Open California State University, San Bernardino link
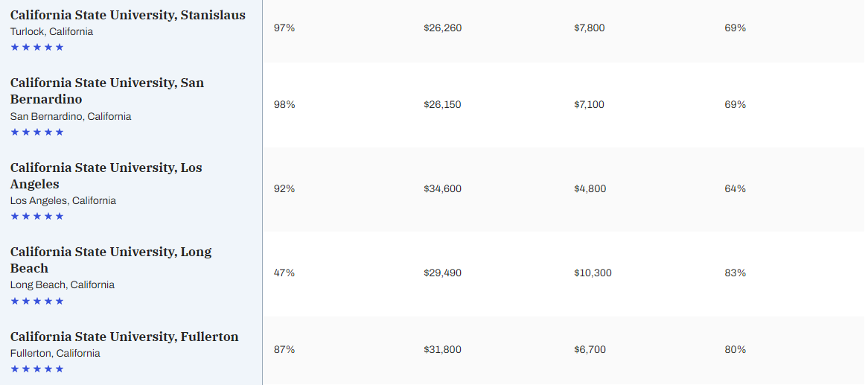Viewport: 868px width, 385px height. click(x=106, y=91)
